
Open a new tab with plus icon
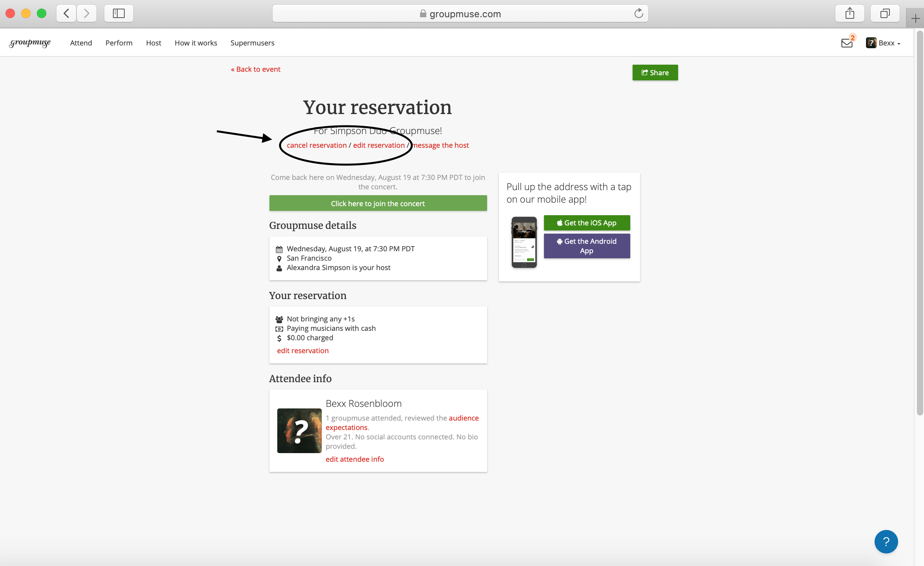915,18
